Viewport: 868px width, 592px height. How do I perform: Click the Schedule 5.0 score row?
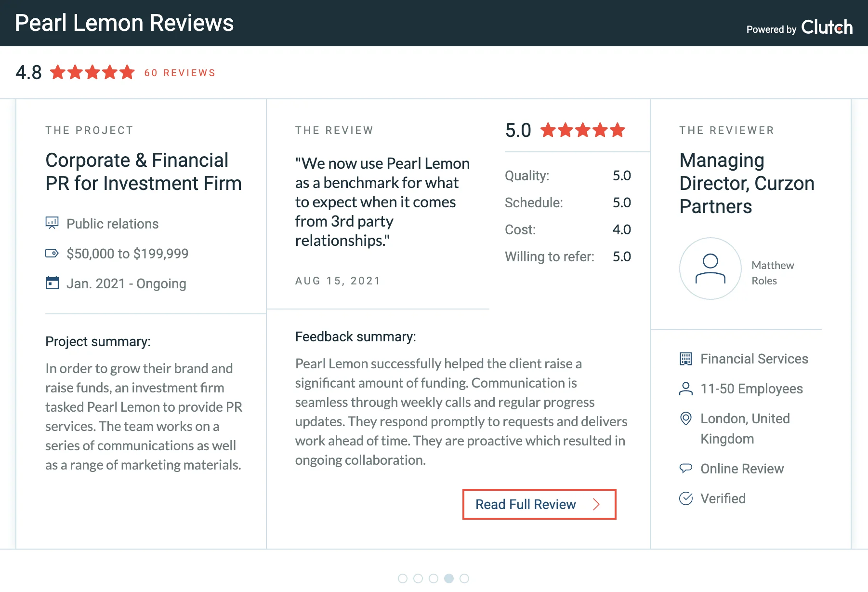click(x=568, y=202)
